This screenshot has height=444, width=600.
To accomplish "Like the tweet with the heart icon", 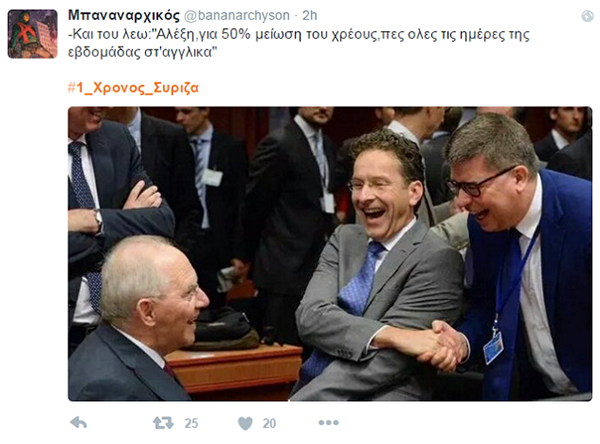I will [x=245, y=423].
